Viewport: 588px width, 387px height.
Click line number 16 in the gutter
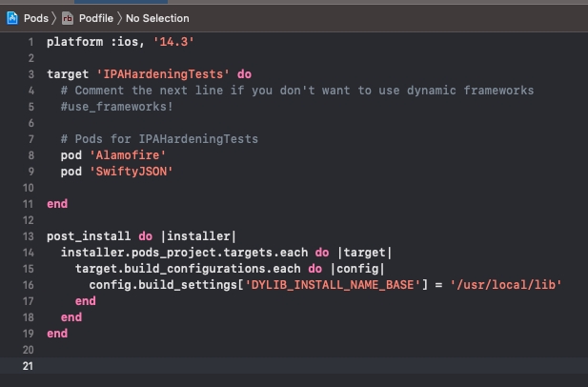pos(28,285)
